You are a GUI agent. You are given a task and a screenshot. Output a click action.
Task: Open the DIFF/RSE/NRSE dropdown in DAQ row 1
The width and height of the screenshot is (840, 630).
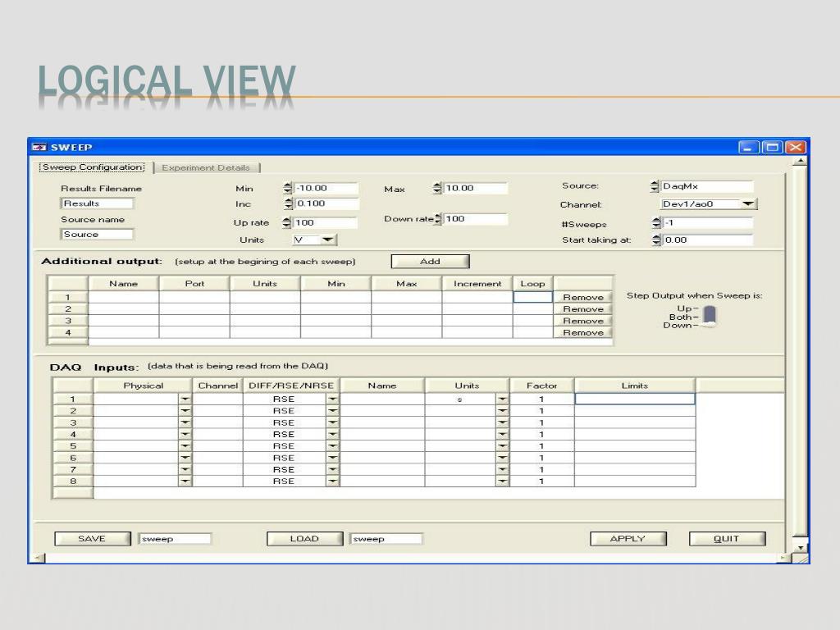[x=332, y=399]
